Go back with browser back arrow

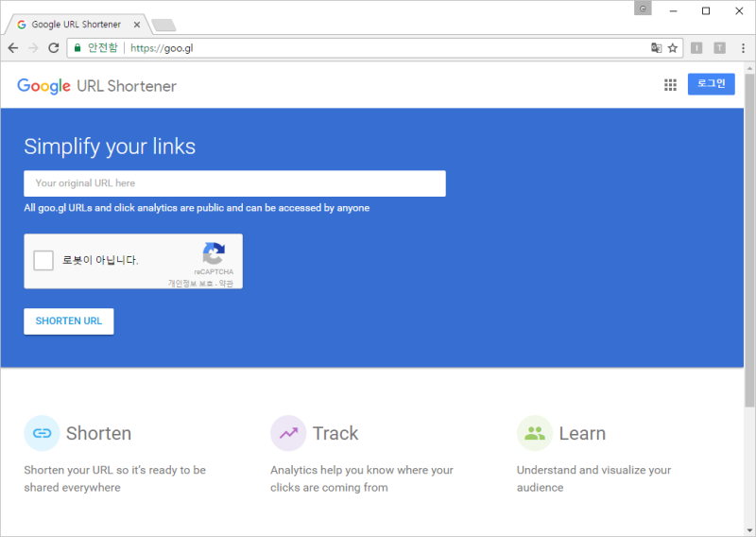coord(13,48)
